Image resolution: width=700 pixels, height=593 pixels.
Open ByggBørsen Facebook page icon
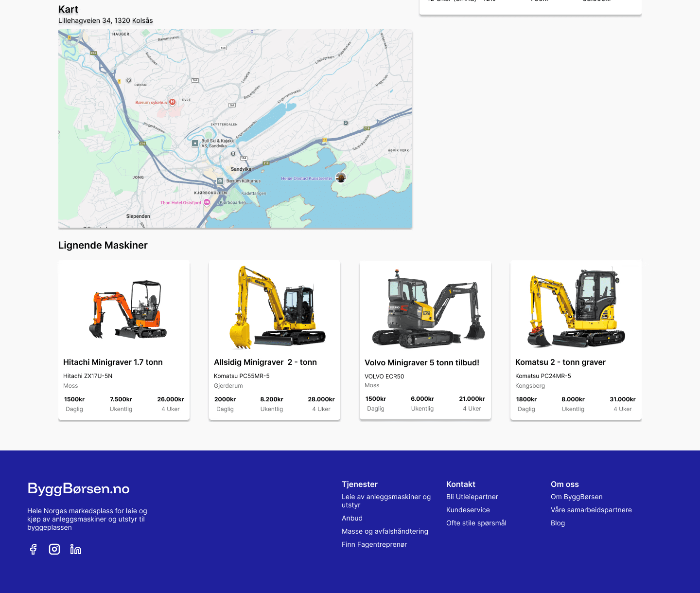[x=34, y=549]
